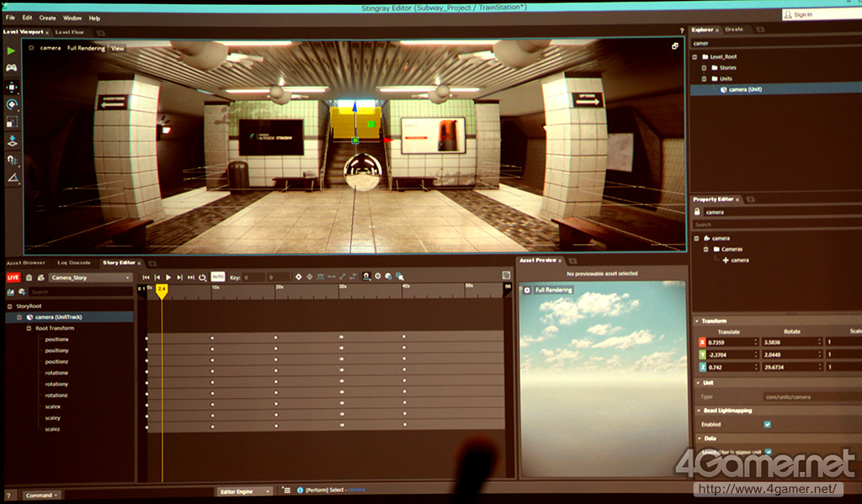The image size is (862, 504).
Task: Click the Translate X value field
Action: (x=732, y=342)
